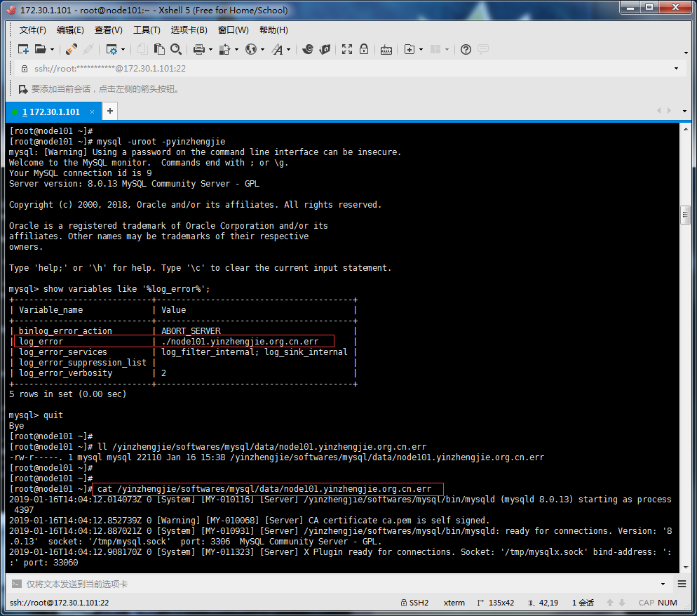Open the tab list dropdown arrow at right
Image resolution: width=697 pixels, height=616 pixels.
[684, 111]
